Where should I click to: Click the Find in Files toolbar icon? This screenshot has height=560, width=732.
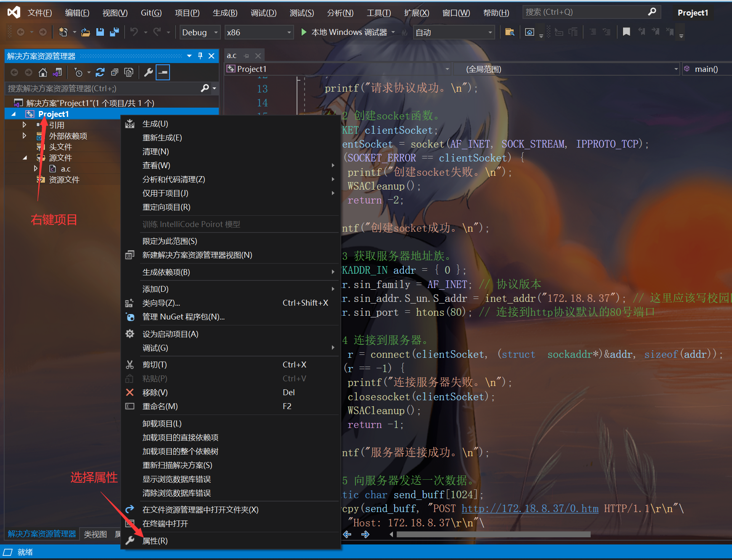[509, 32]
